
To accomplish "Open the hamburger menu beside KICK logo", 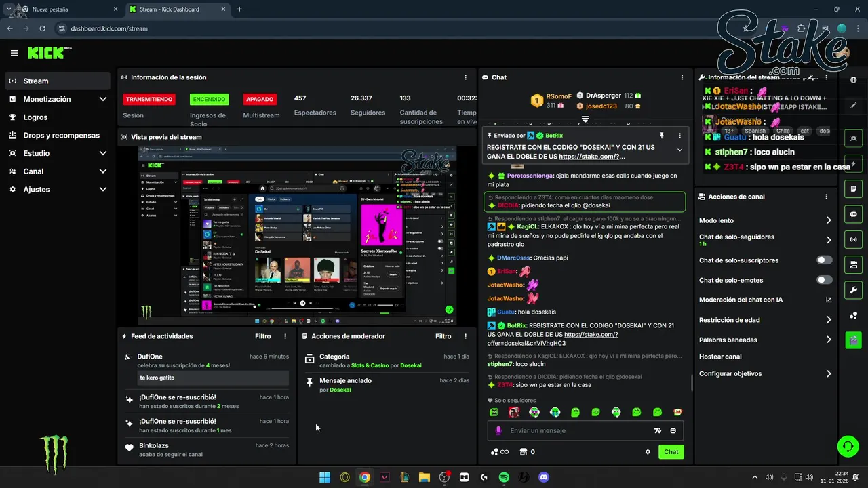I will [x=14, y=53].
